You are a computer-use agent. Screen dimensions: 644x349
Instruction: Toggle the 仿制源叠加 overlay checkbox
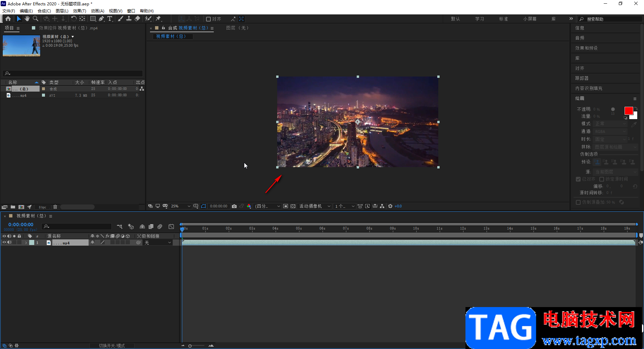click(x=578, y=202)
